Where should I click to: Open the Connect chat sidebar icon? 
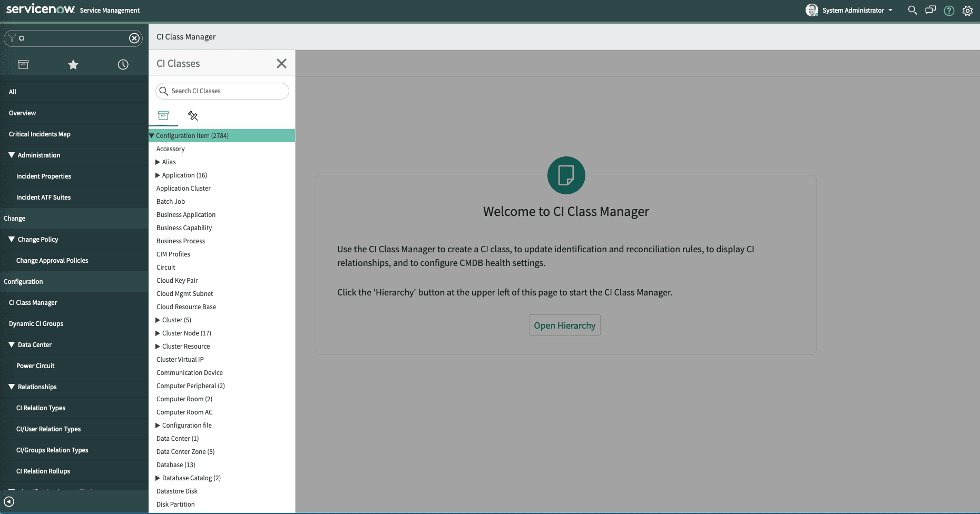click(930, 10)
